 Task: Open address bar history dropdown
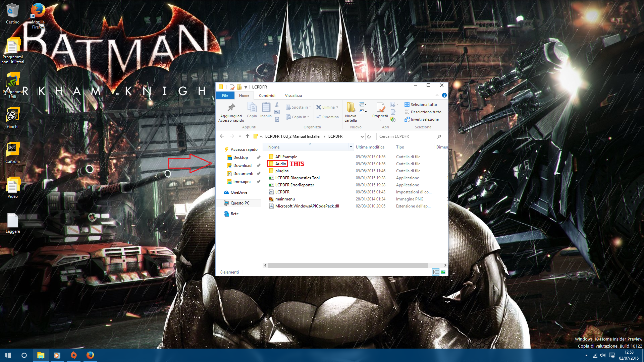(362, 136)
